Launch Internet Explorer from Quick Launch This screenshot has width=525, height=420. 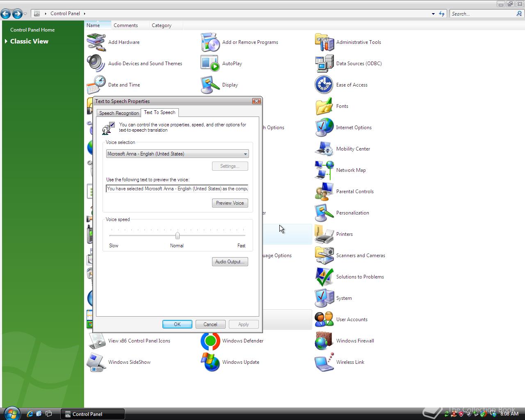(30, 414)
